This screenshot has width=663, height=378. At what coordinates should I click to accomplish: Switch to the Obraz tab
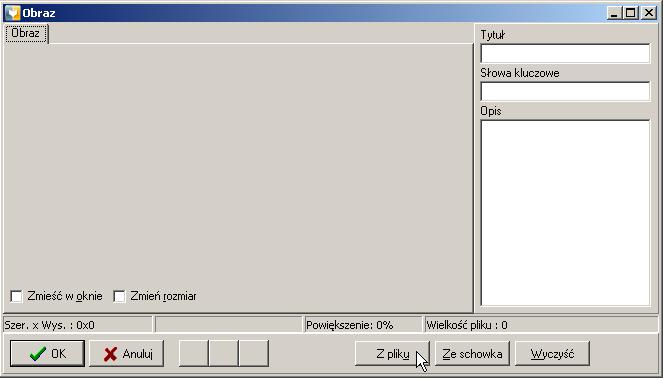pyautogui.click(x=27, y=33)
